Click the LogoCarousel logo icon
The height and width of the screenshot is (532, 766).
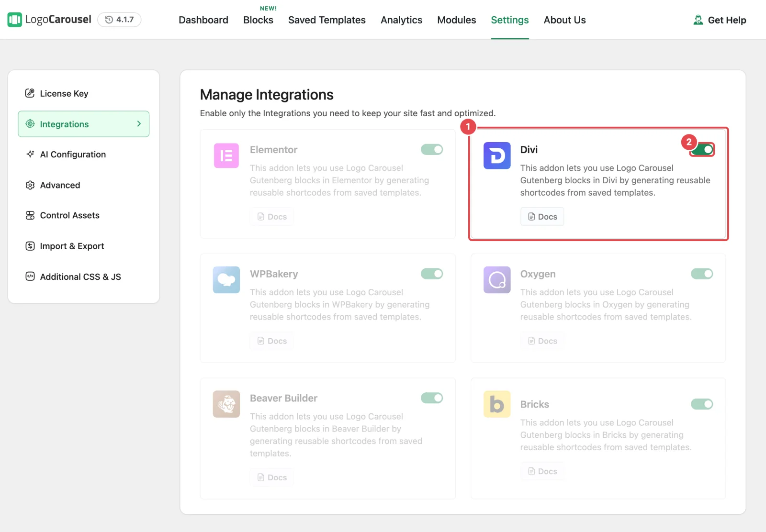(x=15, y=20)
